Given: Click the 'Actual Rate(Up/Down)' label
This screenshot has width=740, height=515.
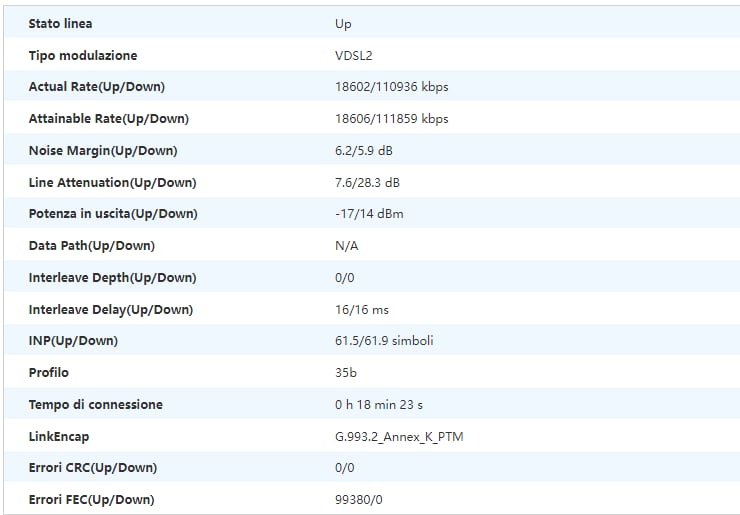Looking at the screenshot, I should coord(97,87).
